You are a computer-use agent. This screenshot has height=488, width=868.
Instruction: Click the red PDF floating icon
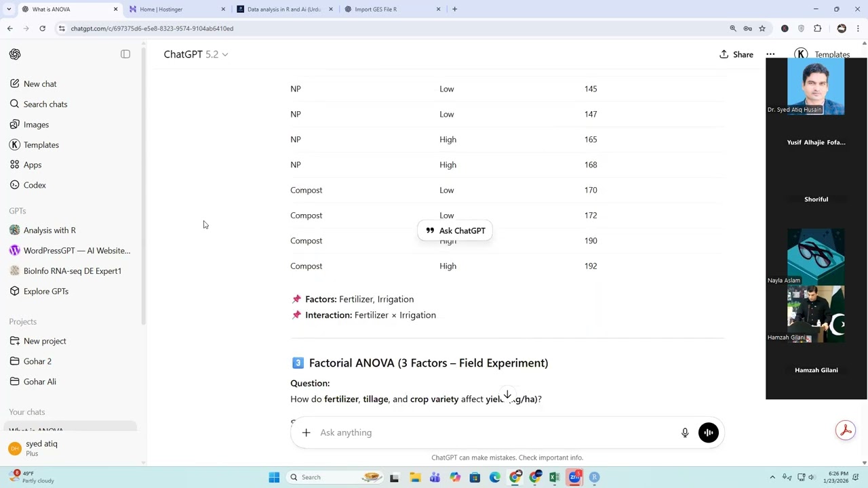[x=846, y=430]
